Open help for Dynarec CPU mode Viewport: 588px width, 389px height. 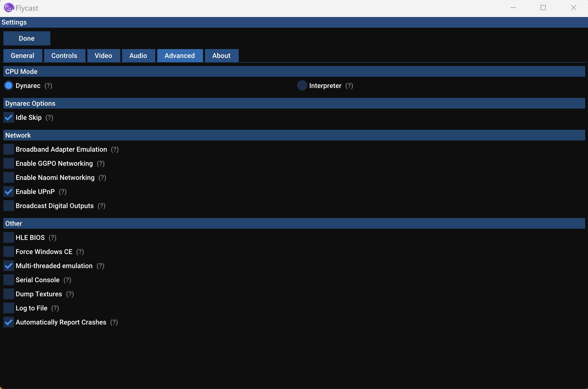pos(49,86)
